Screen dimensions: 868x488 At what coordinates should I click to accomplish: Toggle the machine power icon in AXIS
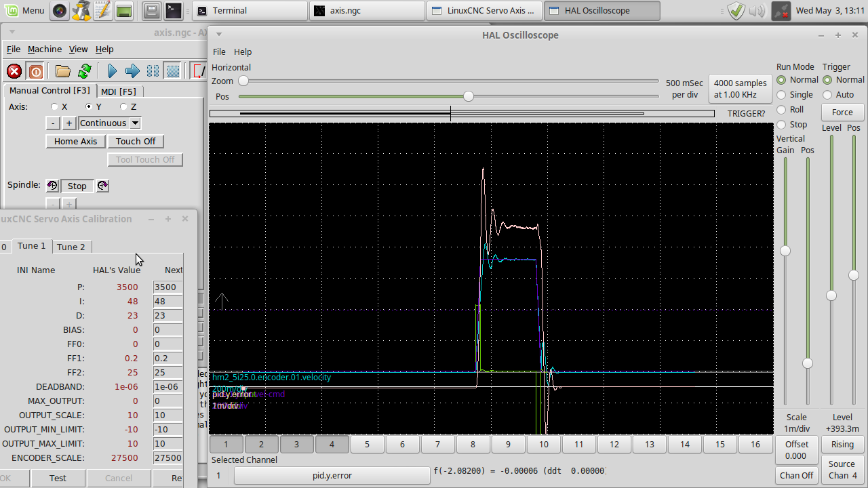[x=36, y=71]
